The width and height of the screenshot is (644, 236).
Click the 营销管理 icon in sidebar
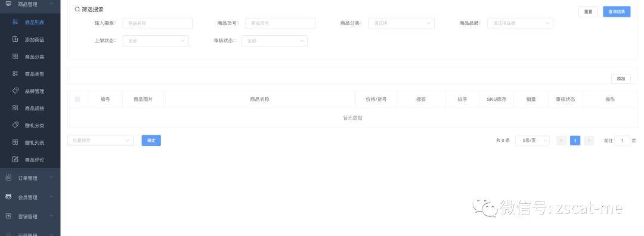point(8,216)
